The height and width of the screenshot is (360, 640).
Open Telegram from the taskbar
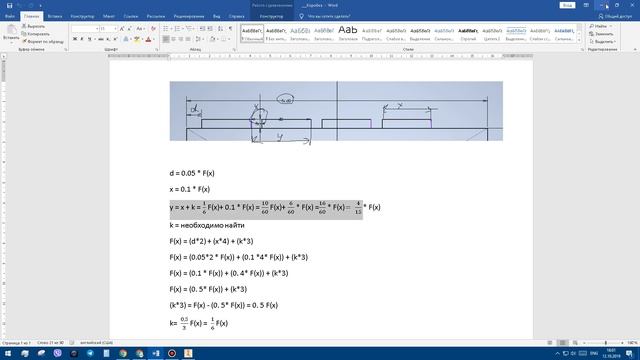[x=90, y=353]
